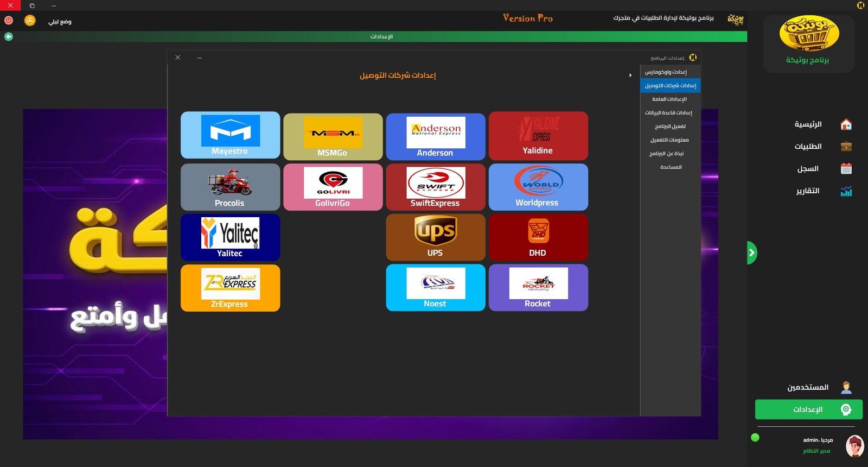868x467 pixels.
Task: Open تفعيل البرنامج activation entry
Action: point(671,126)
